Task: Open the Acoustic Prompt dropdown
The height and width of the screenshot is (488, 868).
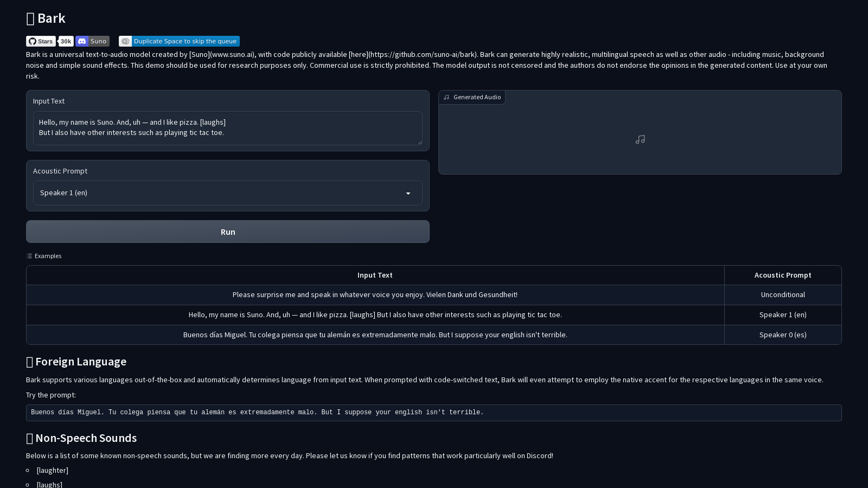Action: pyautogui.click(x=228, y=193)
